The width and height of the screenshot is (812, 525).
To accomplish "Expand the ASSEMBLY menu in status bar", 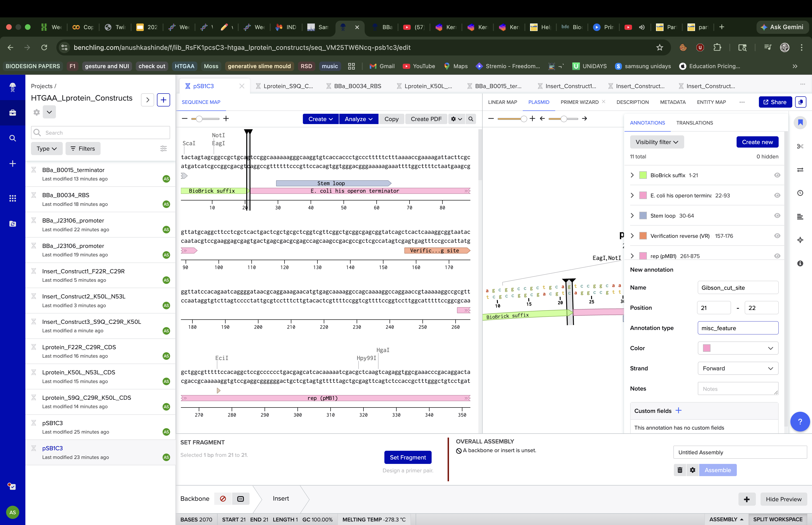I will (726, 519).
